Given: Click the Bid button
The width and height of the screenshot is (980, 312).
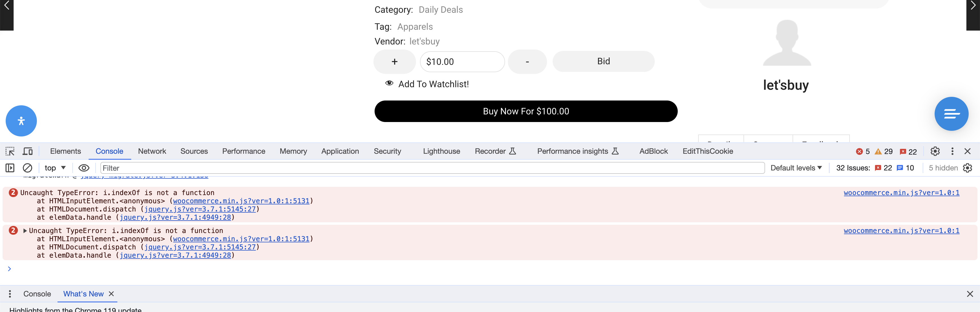Looking at the screenshot, I should [603, 61].
